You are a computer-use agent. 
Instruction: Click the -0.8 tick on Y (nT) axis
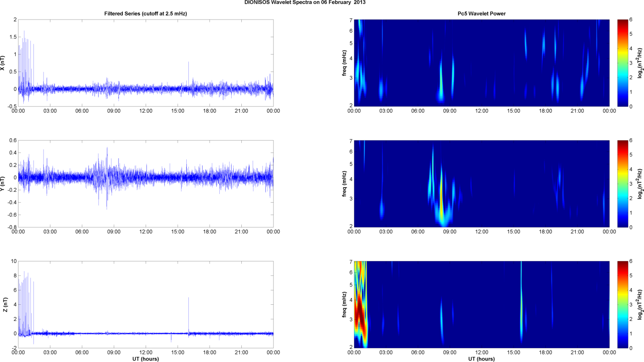point(12,227)
